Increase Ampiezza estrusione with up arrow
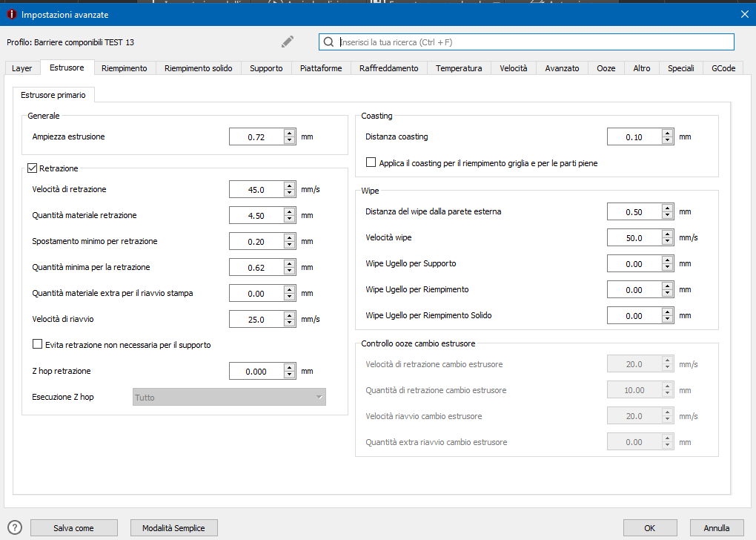 click(x=290, y=134)
